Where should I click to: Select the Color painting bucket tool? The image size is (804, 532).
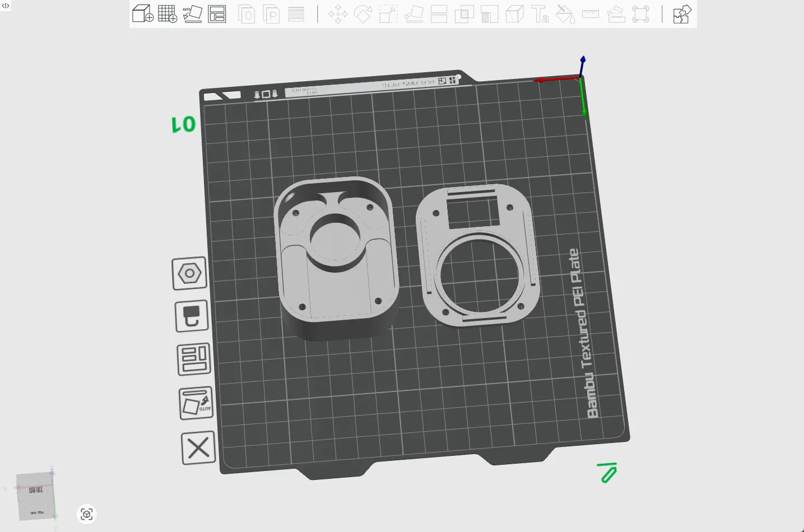[565, 14]
